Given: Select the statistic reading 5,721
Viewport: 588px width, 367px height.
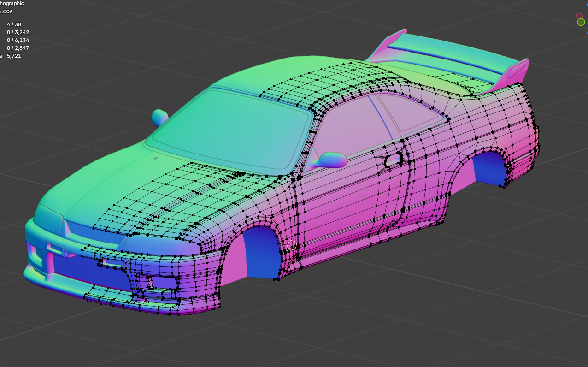Looking at the screenshot, I should click(14, 56).
